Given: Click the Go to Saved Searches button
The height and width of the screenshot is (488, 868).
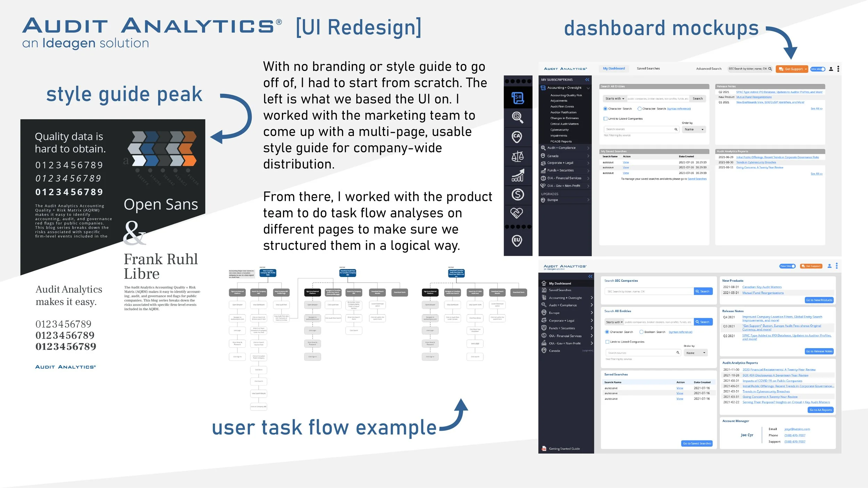Looking at the screenshot, I should pyautogui.click(x=697, y=443).
